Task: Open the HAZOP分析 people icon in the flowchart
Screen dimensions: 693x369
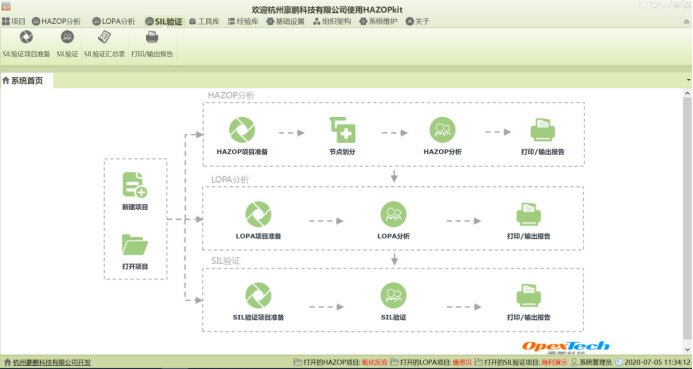Action: pyautogui.click(x=442, y=130)
